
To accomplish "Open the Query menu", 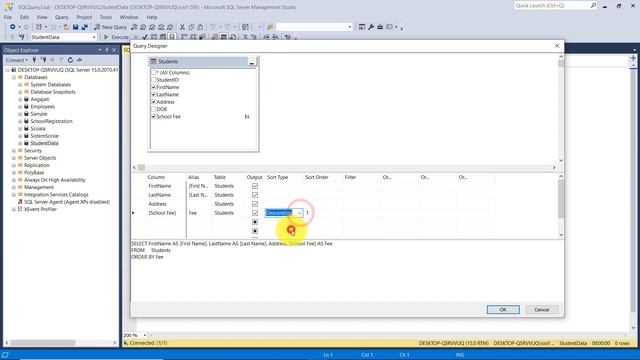I will pos(62,17).
